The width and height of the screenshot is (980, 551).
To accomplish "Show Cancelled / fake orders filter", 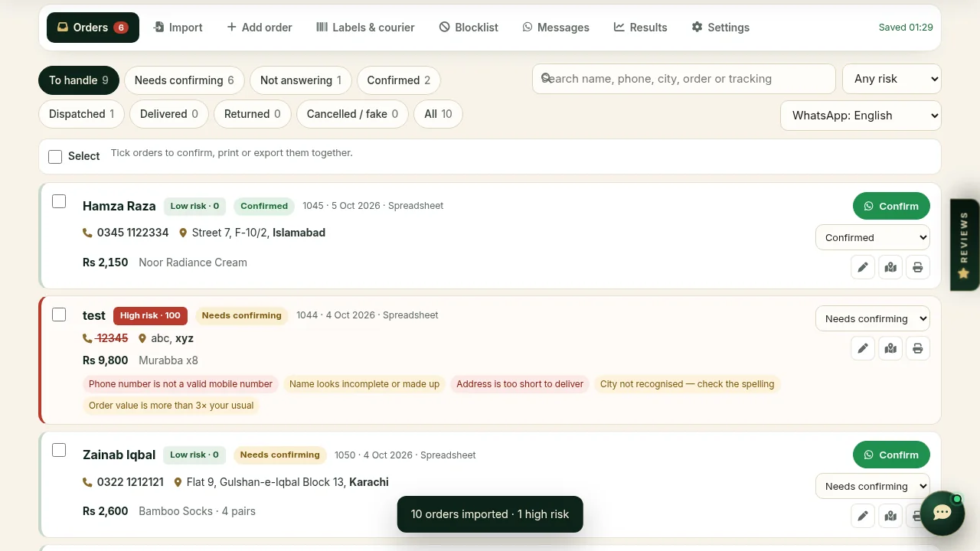I will coord(353,114).
